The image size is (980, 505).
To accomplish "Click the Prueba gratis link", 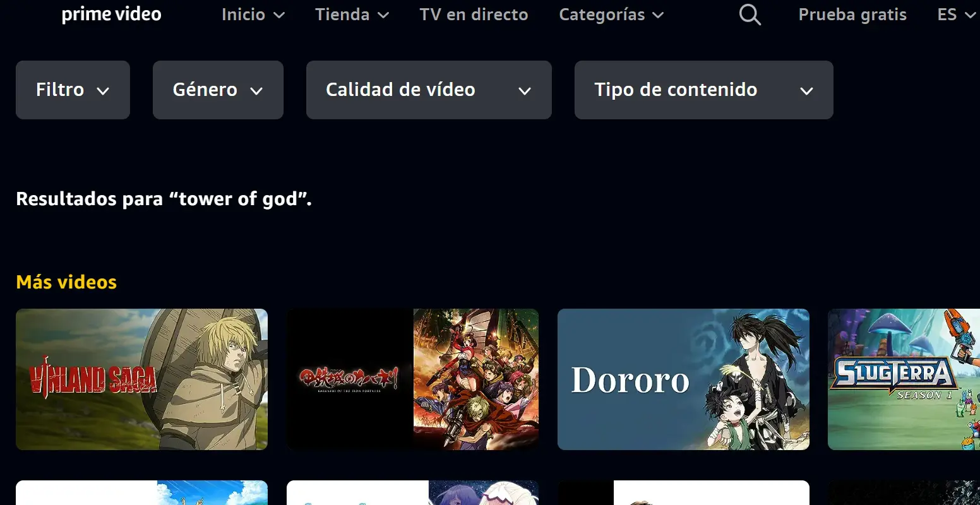I will [852, 15].
